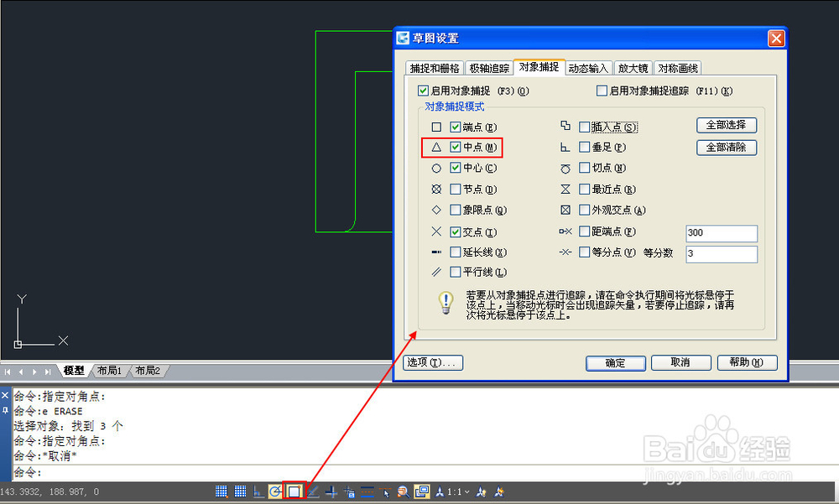Open the 1:1 scale dropdown

tap(466, 491)
